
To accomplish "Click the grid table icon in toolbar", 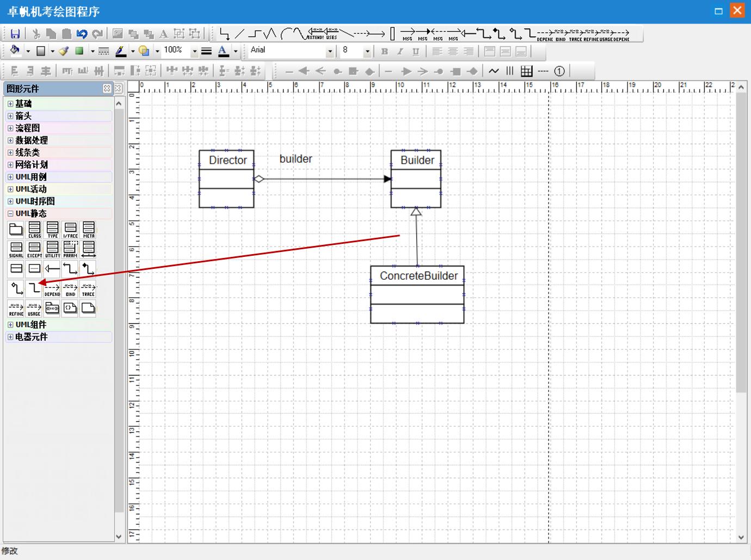I will click(x=526, y=71).
